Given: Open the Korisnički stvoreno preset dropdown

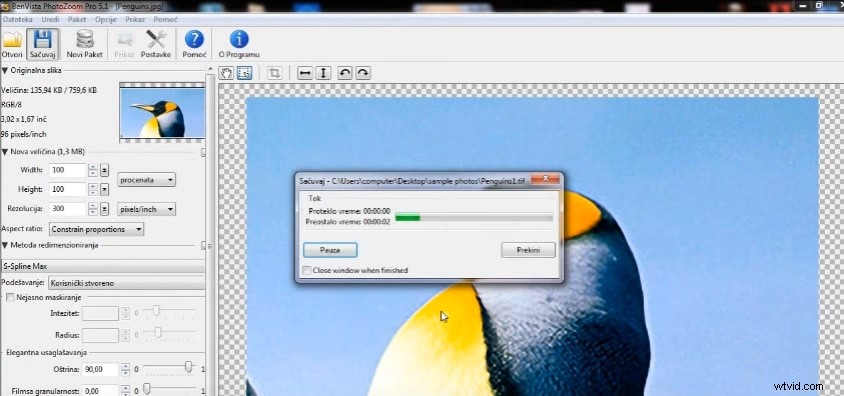Looking at the screenshot, I should tap(126, 282).
